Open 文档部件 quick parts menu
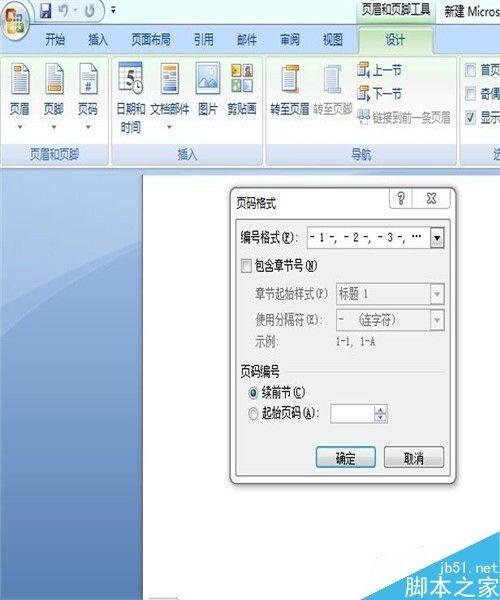Screen dimensions: 500x600 pos(170,97)
